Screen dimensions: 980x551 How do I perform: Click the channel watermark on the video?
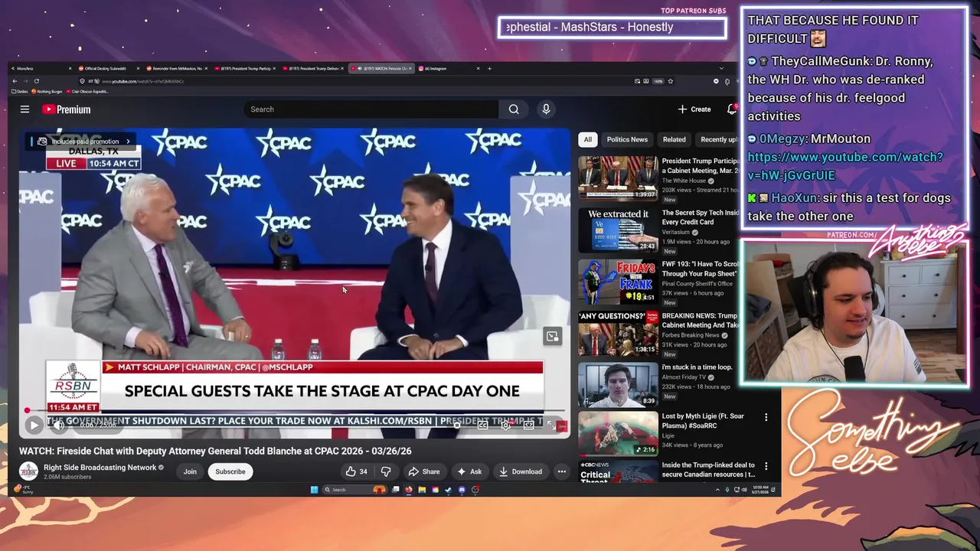pos(561,426)
